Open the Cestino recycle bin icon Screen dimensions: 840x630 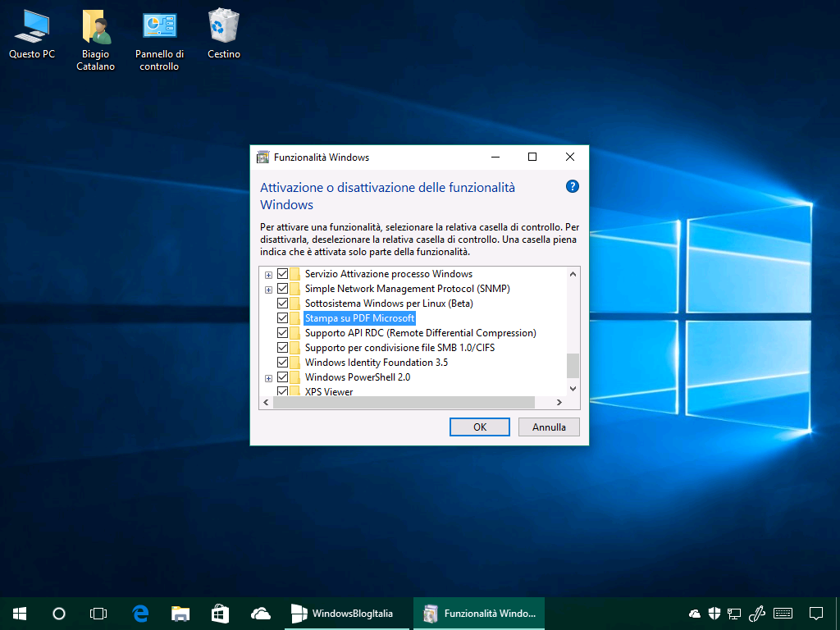click(223, 34)
